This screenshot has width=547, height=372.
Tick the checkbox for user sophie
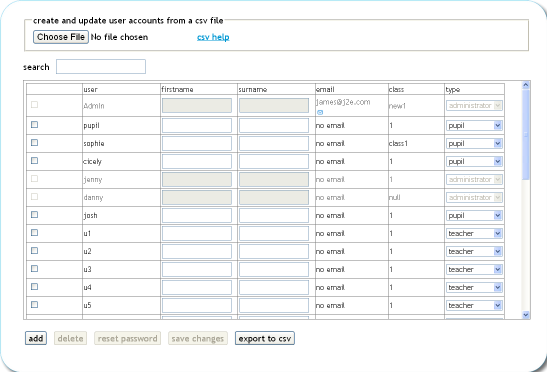click(x=34, y=143)
